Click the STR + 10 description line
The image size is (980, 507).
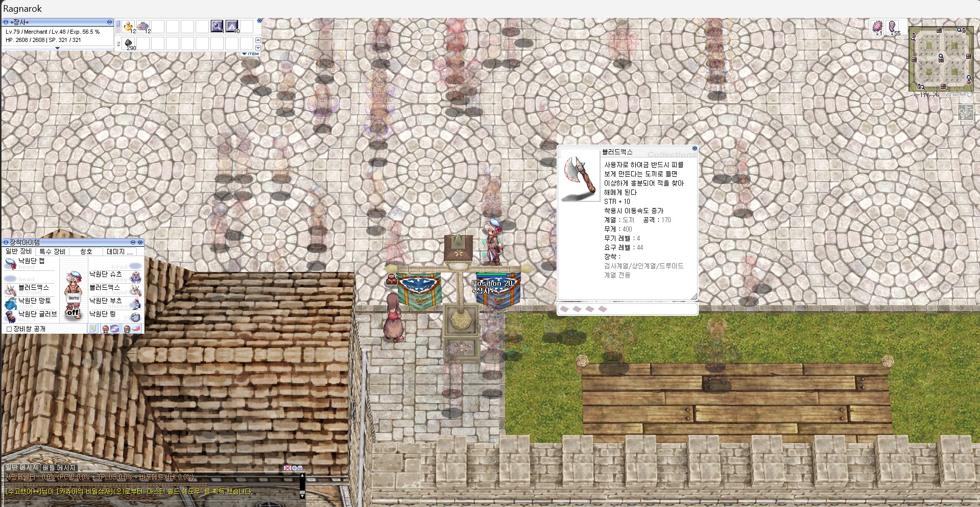(x=617, y=201)
